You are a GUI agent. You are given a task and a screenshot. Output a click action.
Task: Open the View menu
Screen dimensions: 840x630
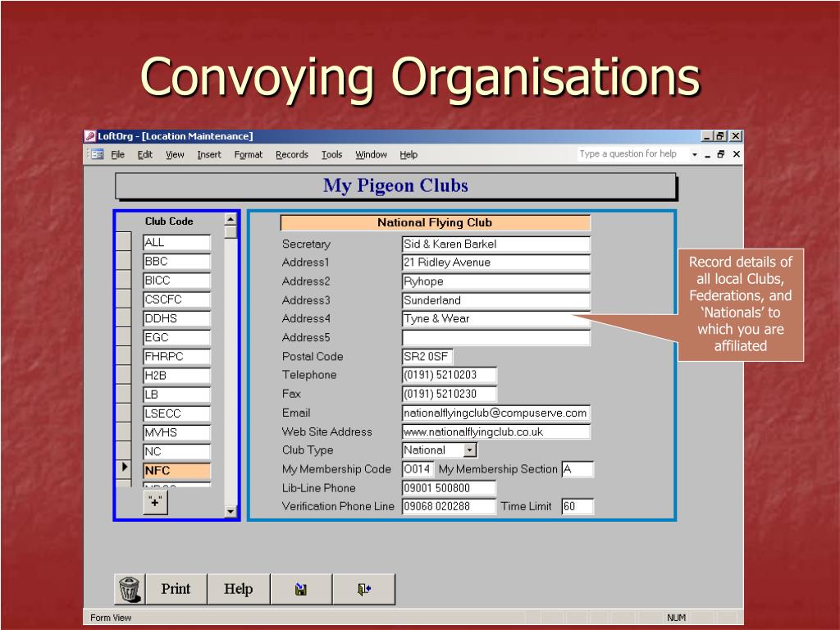pyautogui.click(x=175, y=154)
